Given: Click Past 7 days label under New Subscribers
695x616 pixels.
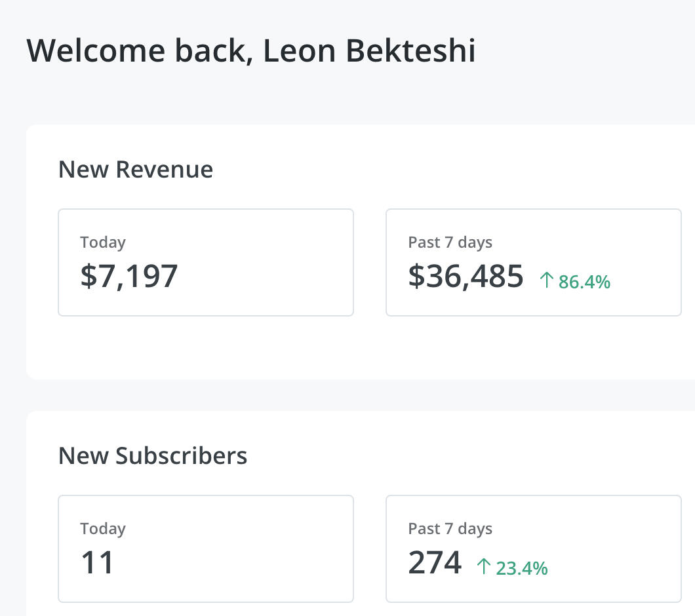Looking at the screenshot, I should (x=450, y=528).
